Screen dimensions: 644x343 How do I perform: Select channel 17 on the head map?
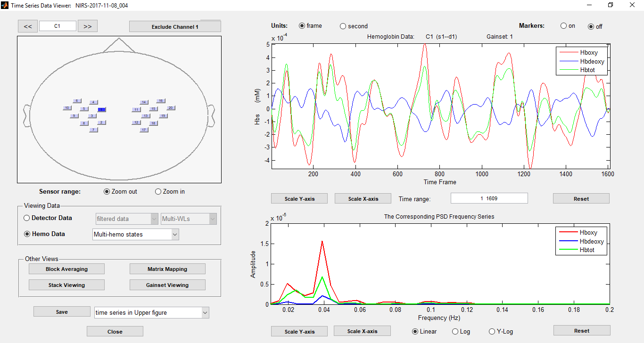point(144,130)
